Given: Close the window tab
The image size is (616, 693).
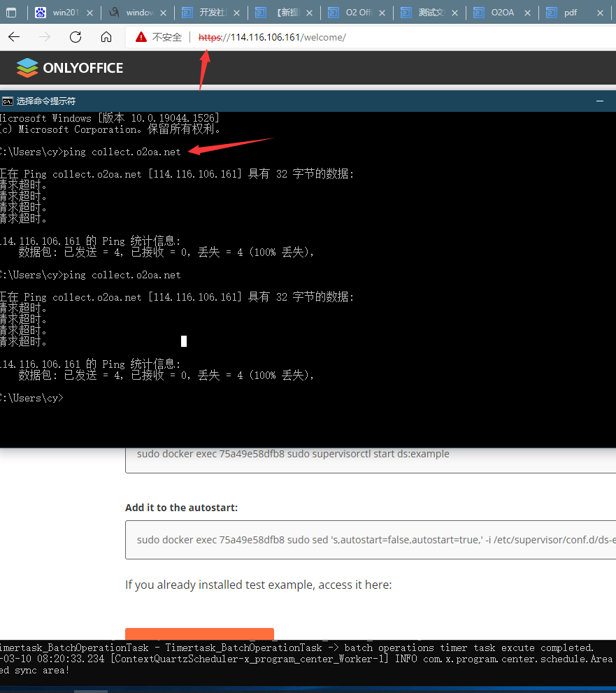Looking at the screenshot, I should [163, 13].
